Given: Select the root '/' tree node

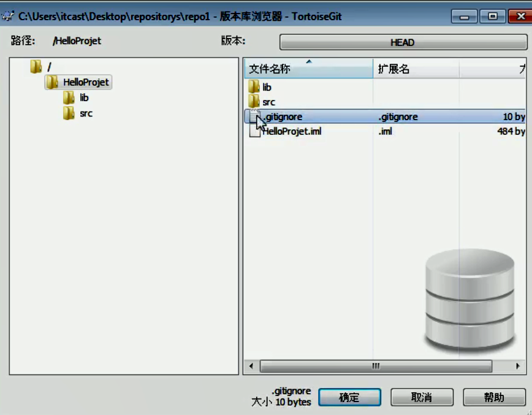Looking at the screenshot, I should (x=49, y=67).
